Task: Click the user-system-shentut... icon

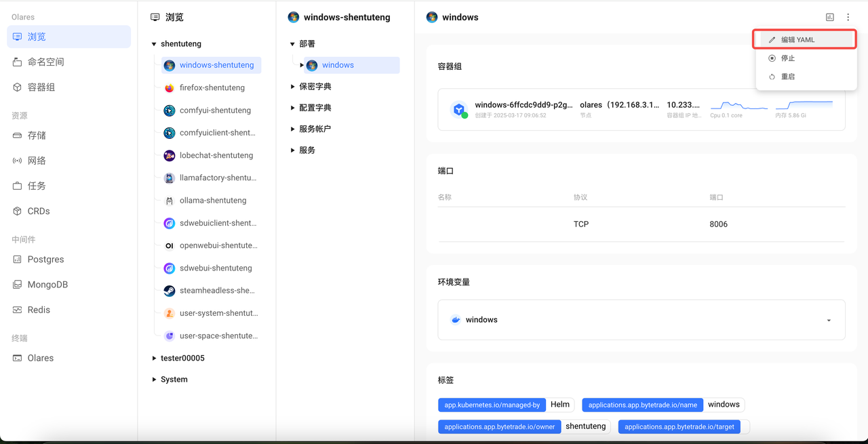Action: tap(170, 313)
